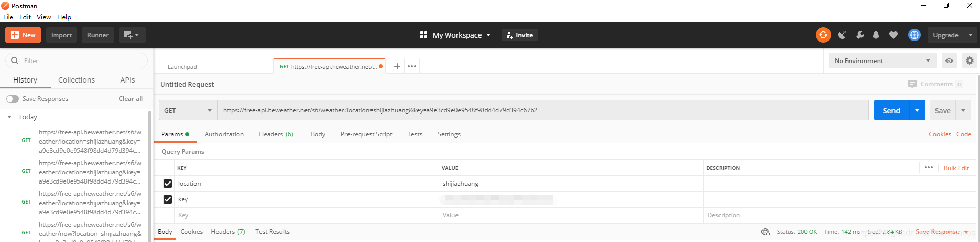
Task: Open response Headers (7) tab
Action: click(228, 232)
